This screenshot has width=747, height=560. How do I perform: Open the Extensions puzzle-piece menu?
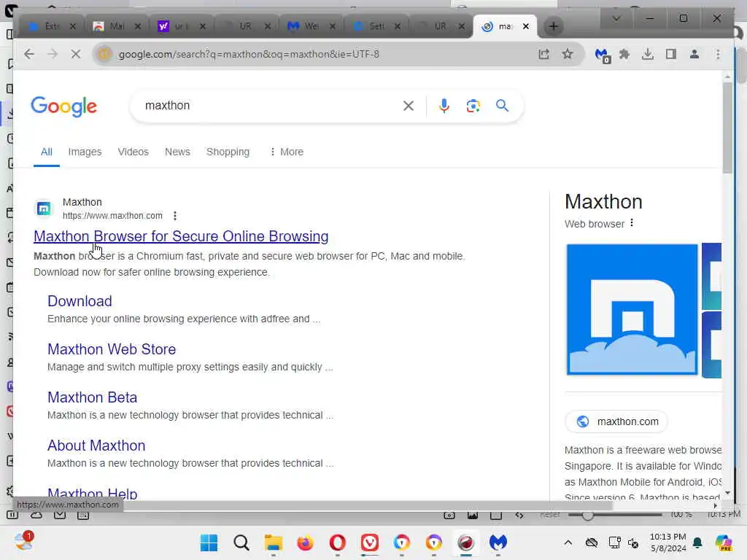pos(624,54)
